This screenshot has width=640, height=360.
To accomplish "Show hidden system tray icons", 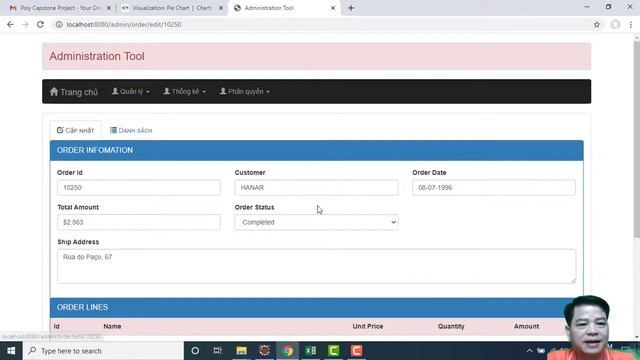I will click(x=529, y=351).
